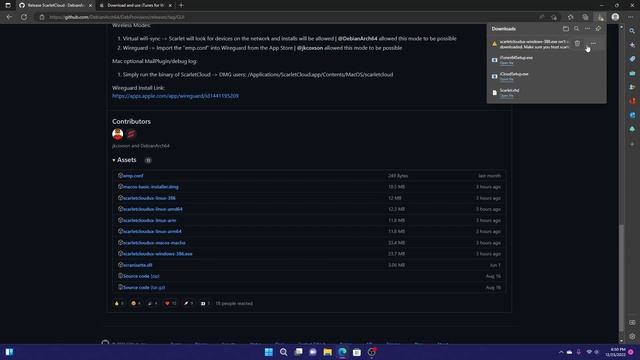Screen dimensions: 640x360
Task: Download emp.conf asset
Action: (x=133, y=176)
